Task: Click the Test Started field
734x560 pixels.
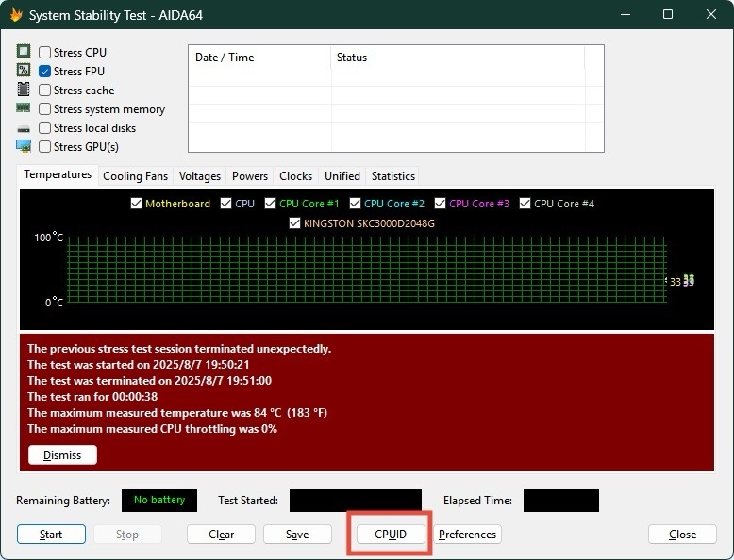Action: click(x=356, y=501)
